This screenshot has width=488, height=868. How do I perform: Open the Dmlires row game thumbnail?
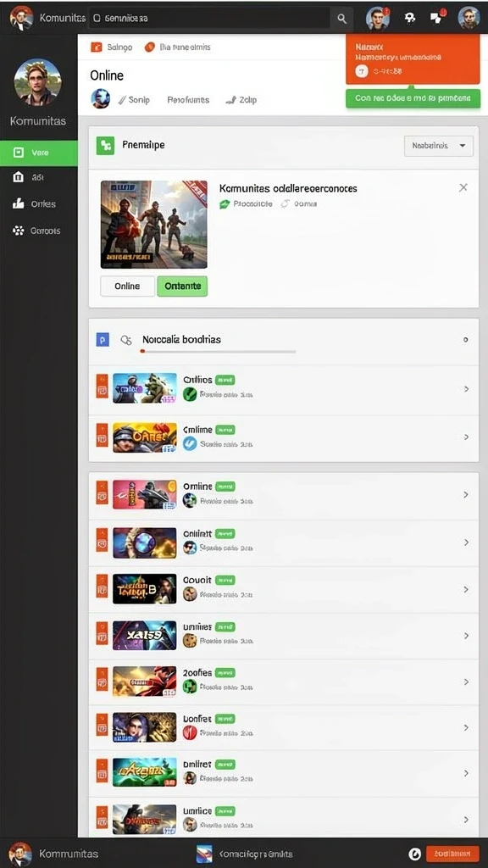click(144, 772)
